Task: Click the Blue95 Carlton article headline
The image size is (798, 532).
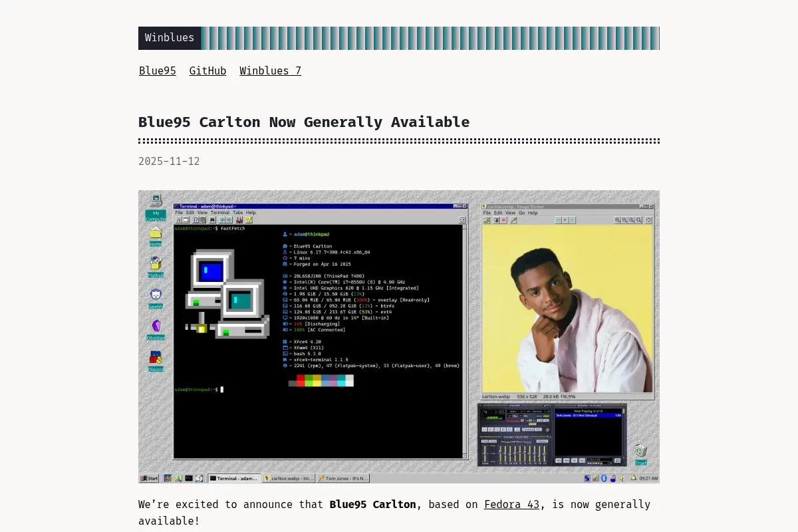Action: 304,122
